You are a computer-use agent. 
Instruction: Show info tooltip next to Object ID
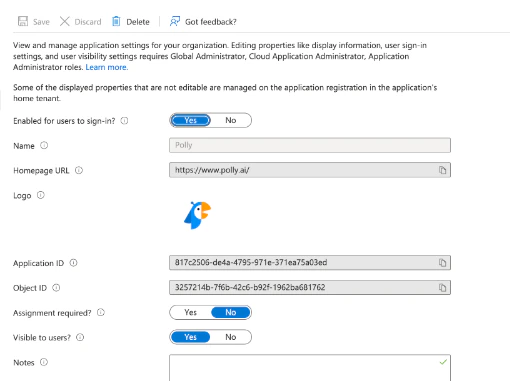coord(56,288)
